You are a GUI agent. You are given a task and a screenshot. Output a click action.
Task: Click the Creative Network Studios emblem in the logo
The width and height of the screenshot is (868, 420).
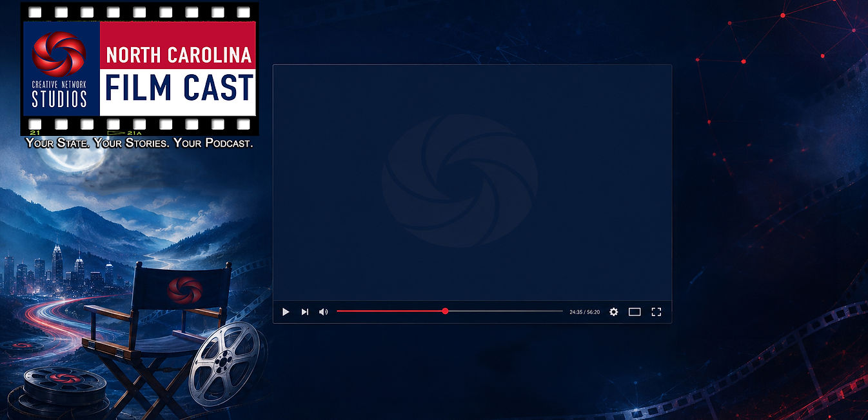(x=59, y=55)
